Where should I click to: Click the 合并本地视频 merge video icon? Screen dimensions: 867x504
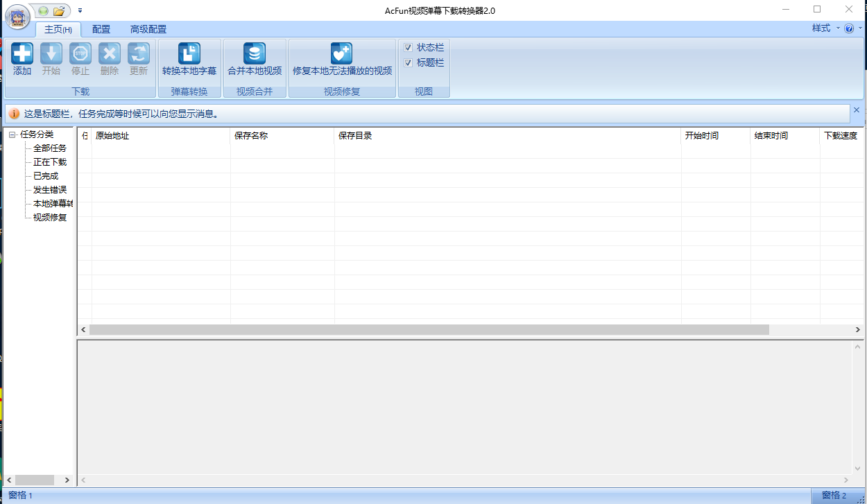255,54
